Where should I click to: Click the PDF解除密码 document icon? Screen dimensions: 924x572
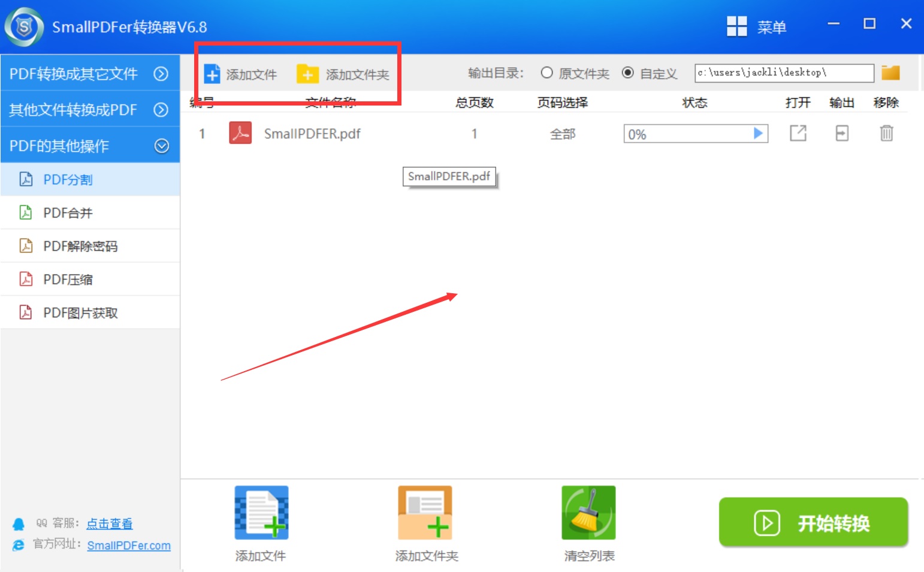[26, 245]
